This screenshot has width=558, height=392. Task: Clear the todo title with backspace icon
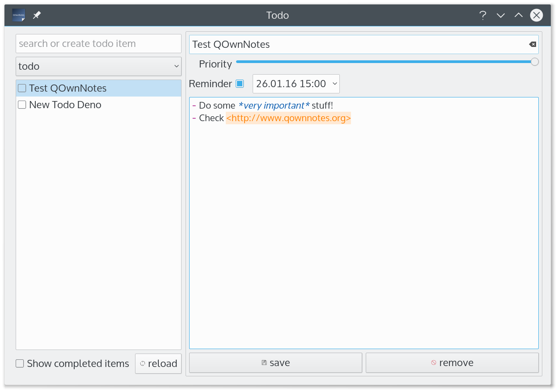(x=532, y=44)
